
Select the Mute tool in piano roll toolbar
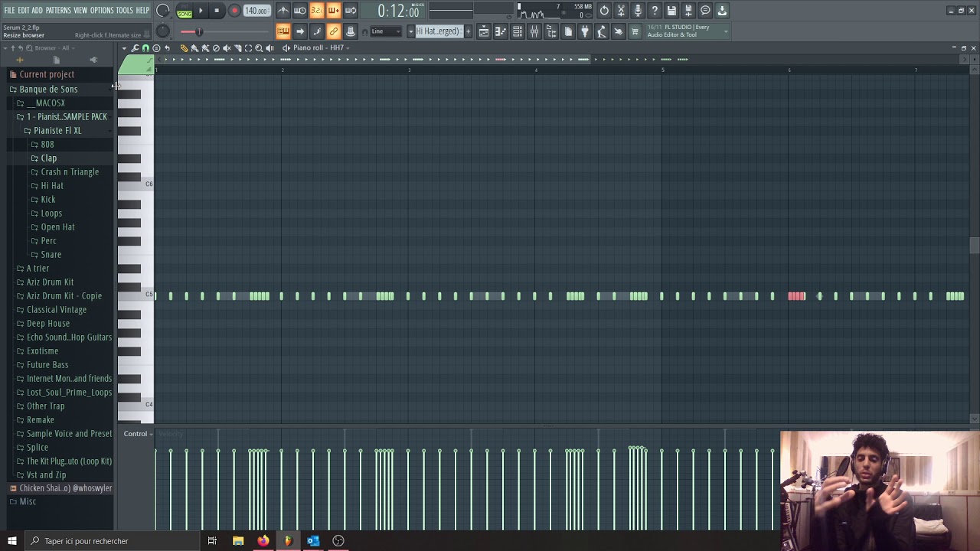227,47
